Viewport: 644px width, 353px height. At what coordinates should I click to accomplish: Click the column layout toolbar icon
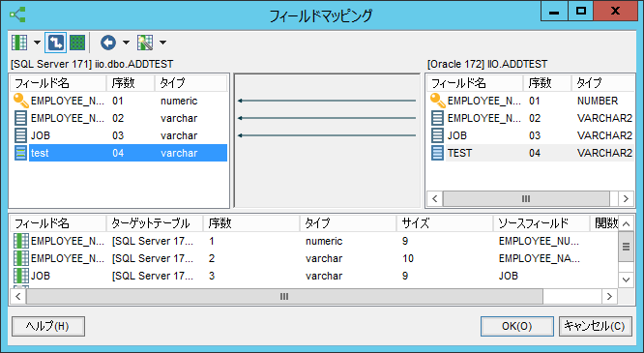pyautogui.click(x=19, y=43)
